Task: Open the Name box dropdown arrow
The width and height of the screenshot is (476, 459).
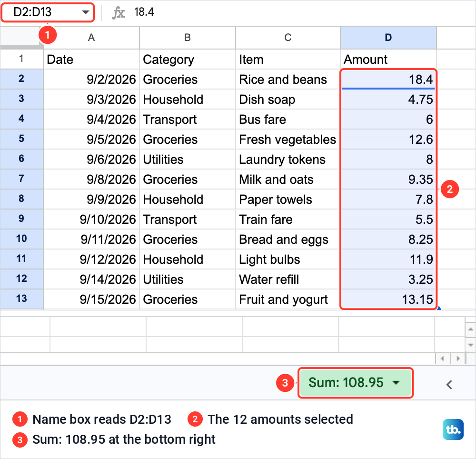Action: 86,12
